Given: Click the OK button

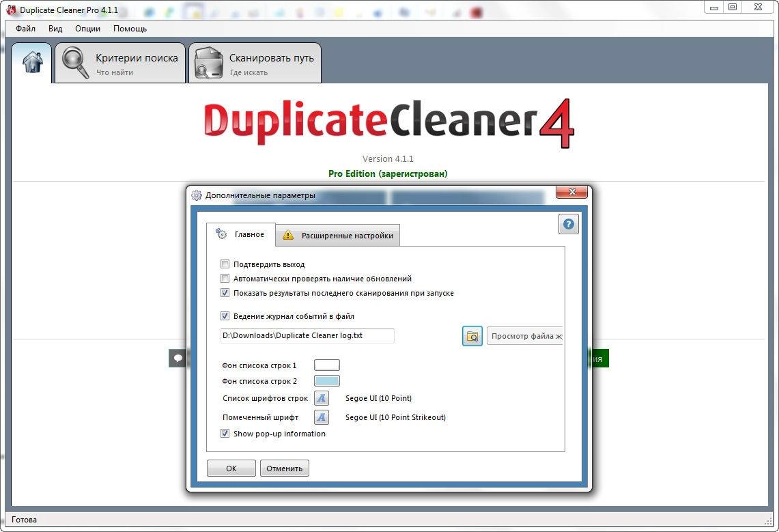Looking at the screenshot, I should [x=231, y=468].
